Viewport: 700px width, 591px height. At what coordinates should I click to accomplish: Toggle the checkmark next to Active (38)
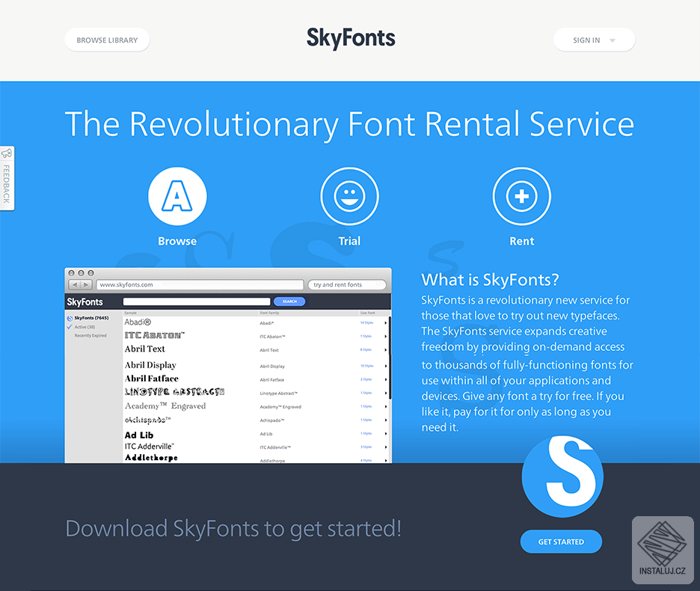click(69, 327)
